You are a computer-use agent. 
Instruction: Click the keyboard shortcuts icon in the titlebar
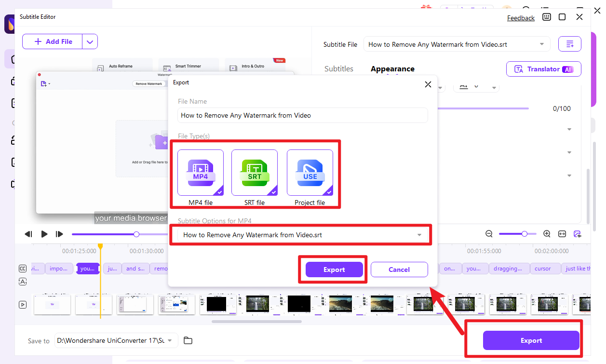(546, 17)
